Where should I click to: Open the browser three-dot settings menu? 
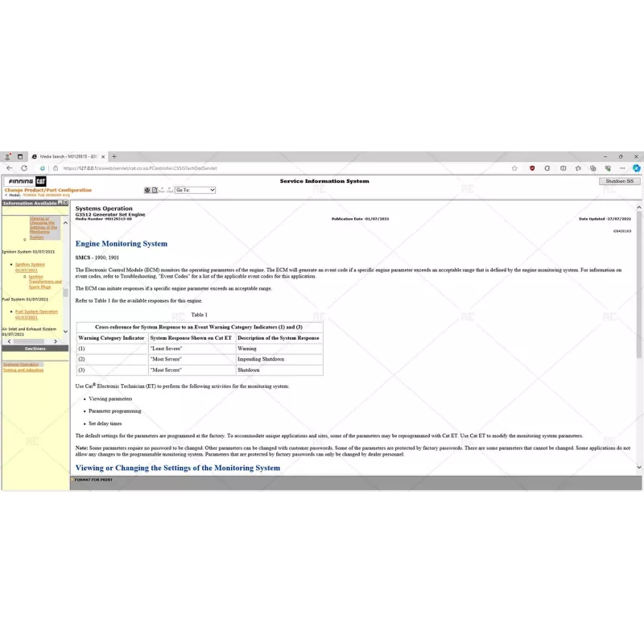click(621, 168)
